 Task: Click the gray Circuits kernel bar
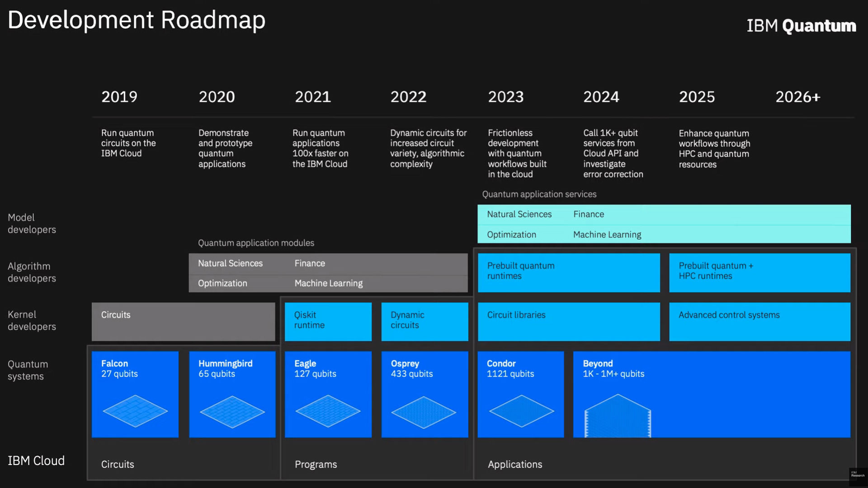[x=183, y=321]
